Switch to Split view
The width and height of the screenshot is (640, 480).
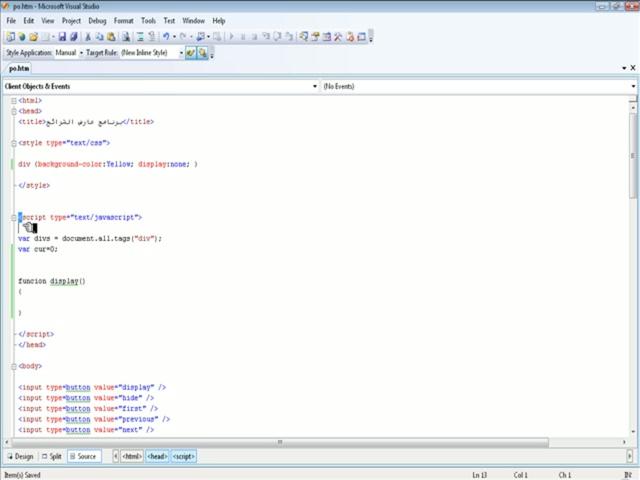click(52, 456)
